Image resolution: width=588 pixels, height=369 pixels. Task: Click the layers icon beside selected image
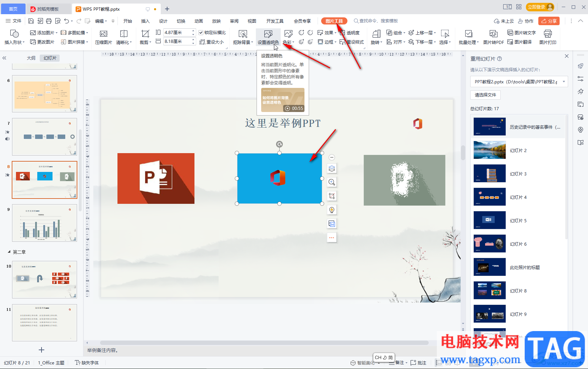332,168
